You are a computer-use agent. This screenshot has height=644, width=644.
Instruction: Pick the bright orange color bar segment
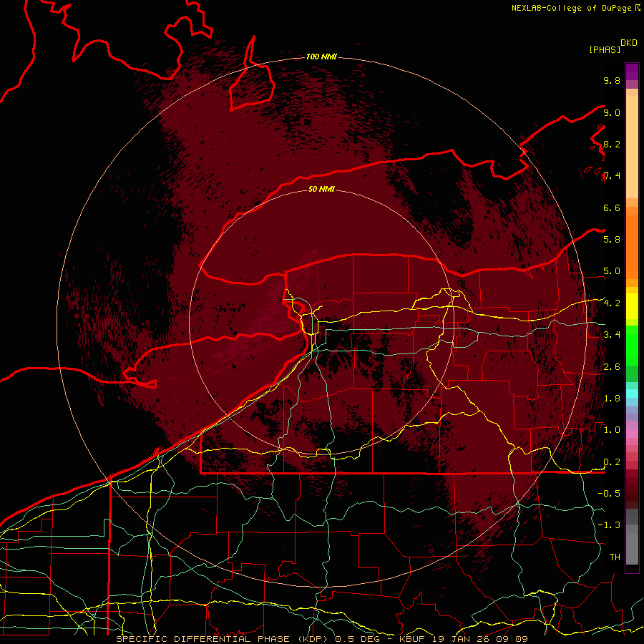tap(632, 246)
